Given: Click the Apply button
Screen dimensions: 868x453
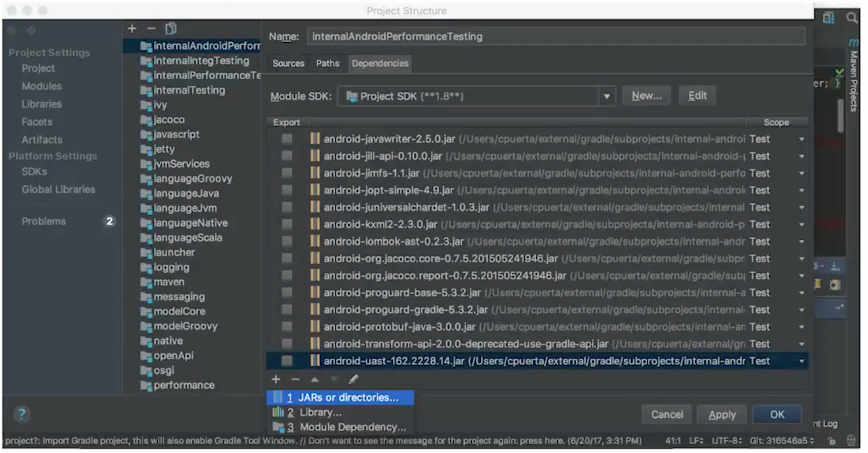Looking at the screenshot, I should (x=722, y=414).
